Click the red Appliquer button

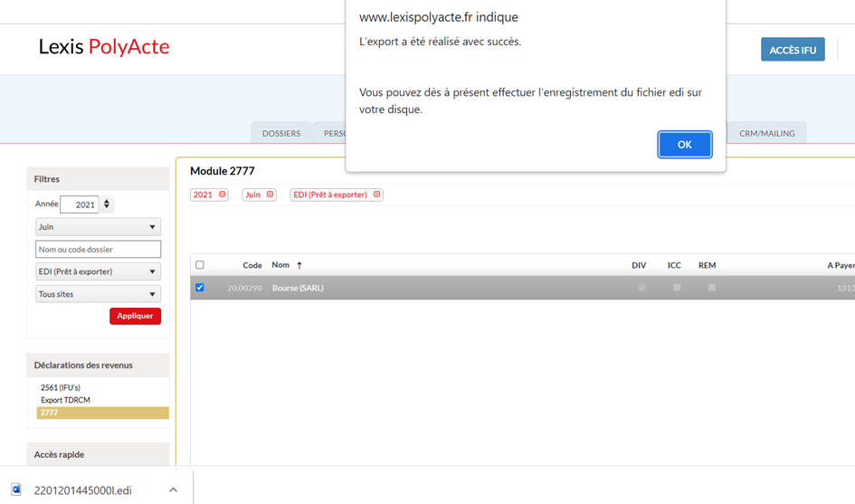pyautogui.click(x=136, y=316)
